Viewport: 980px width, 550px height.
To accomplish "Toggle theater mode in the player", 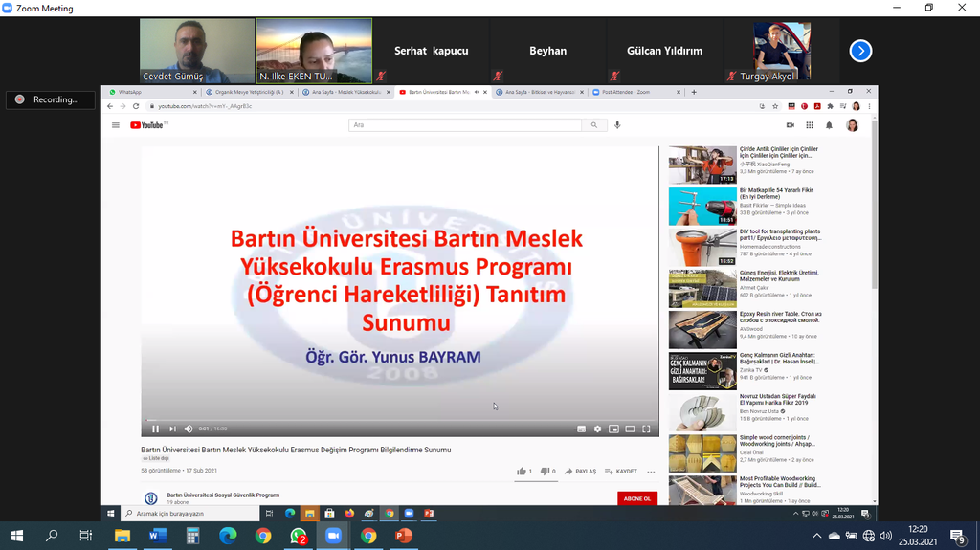I will pyautogui.click(x=630, y=429).
